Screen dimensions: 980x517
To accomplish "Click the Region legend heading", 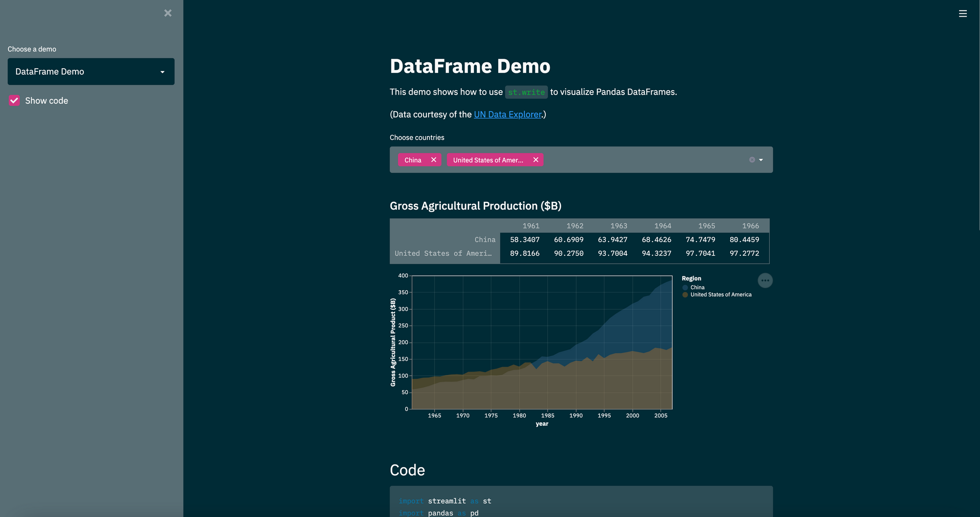I will 691,278.
